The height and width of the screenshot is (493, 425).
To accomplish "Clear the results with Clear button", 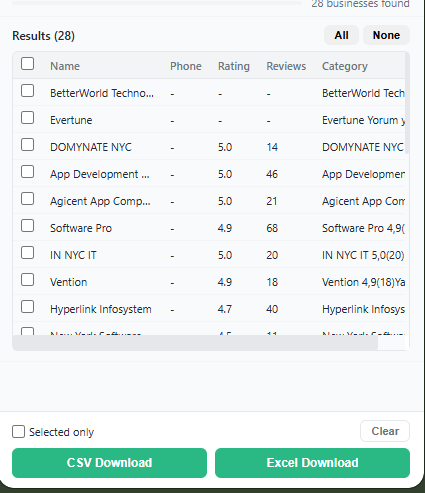I will [x=385, y=431].
